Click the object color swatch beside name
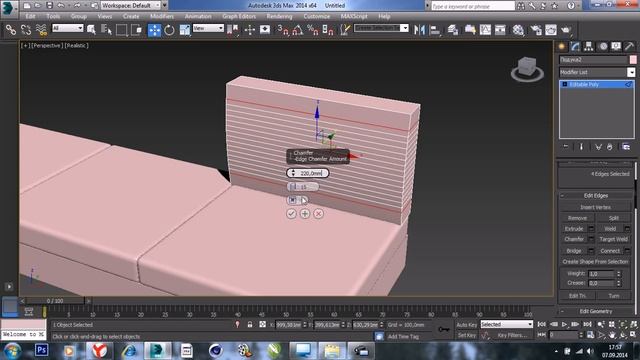Screen dimensions: 640x360 coord(633,60)
